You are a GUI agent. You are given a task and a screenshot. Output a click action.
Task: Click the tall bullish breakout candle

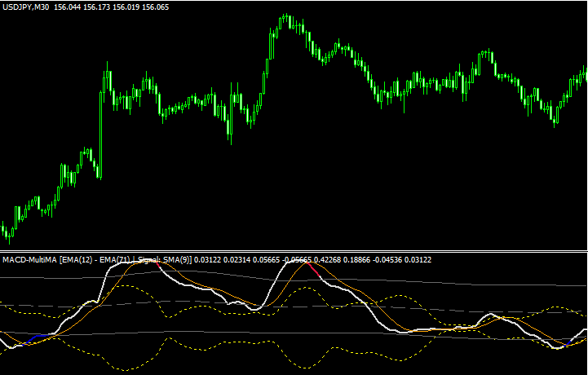click(102, 122)
